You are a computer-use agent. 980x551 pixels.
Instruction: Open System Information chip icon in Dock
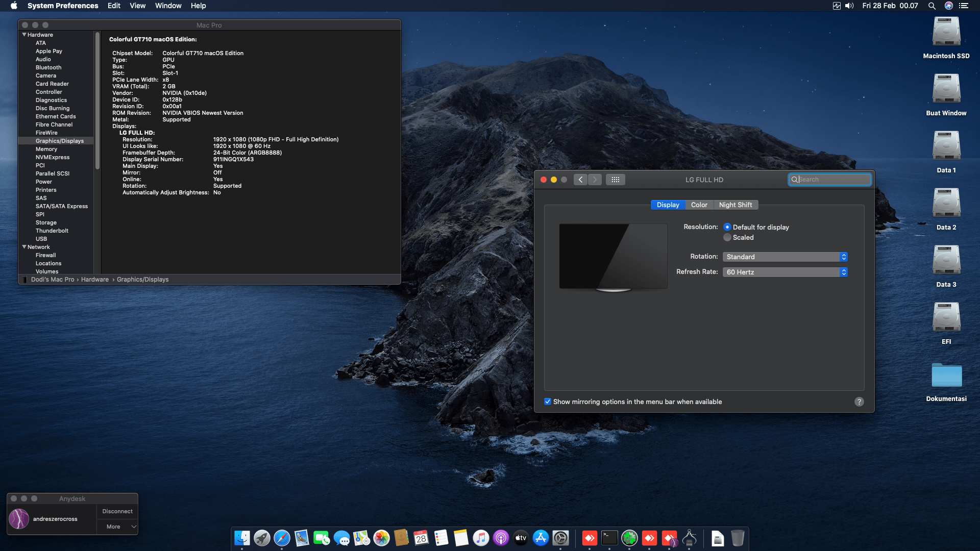pos(689,538)
